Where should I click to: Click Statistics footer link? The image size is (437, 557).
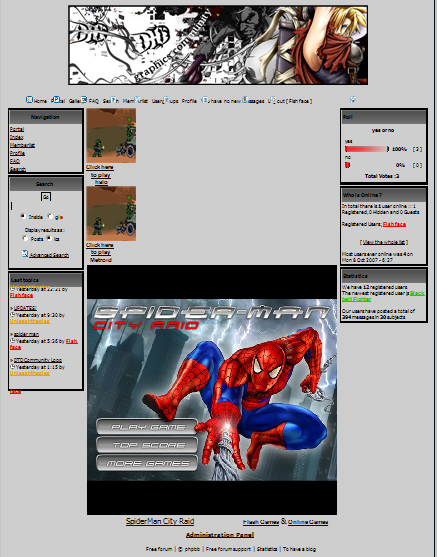267,549
